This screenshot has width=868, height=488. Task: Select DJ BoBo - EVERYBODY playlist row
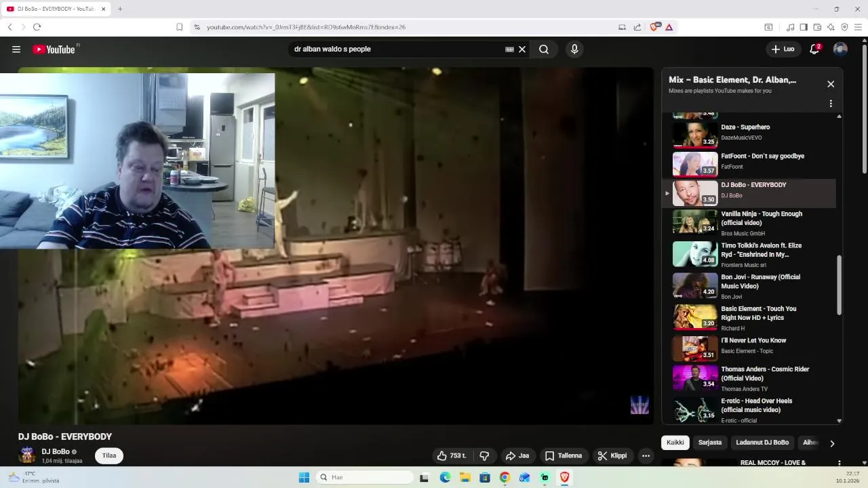[749, 192]
